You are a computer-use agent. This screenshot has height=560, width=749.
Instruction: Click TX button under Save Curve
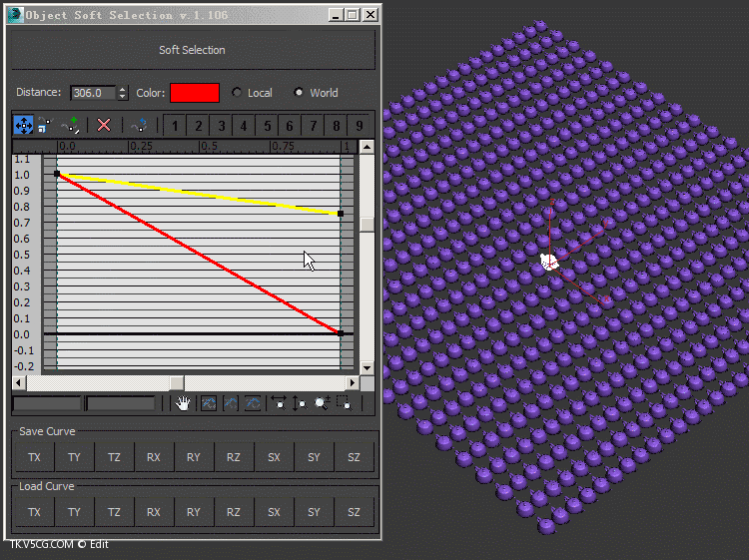pyautogui.click(x=35, y=457)
